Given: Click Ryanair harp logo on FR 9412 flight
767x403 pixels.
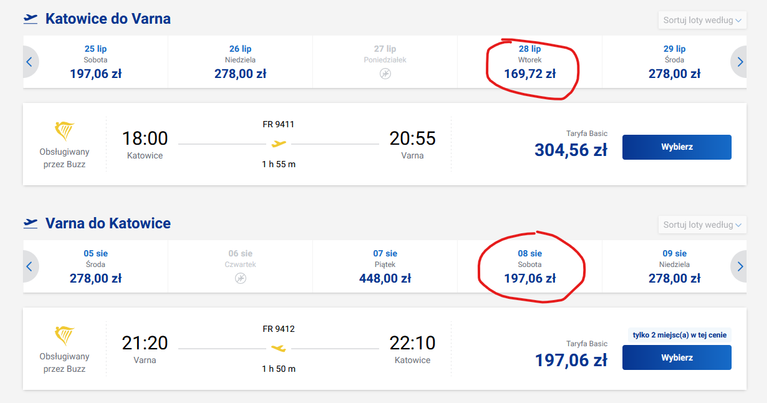Looking at the screenshot, I should tap(64, 335).
